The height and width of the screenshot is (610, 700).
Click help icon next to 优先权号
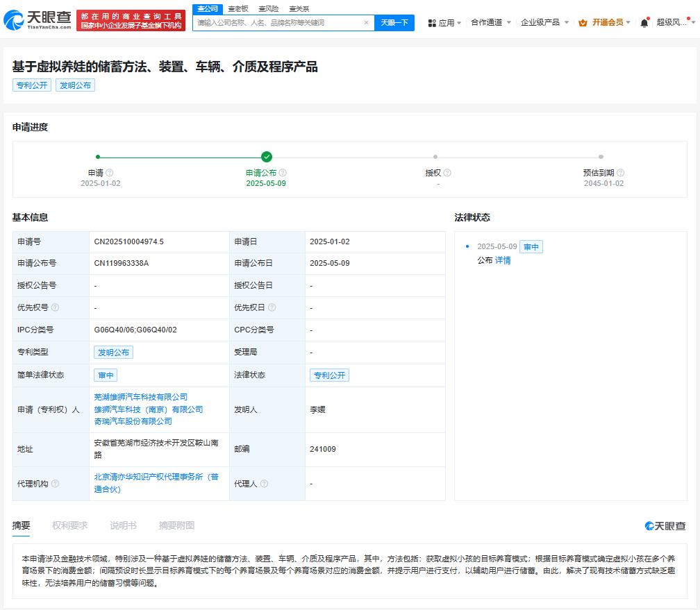coord(55,307)
